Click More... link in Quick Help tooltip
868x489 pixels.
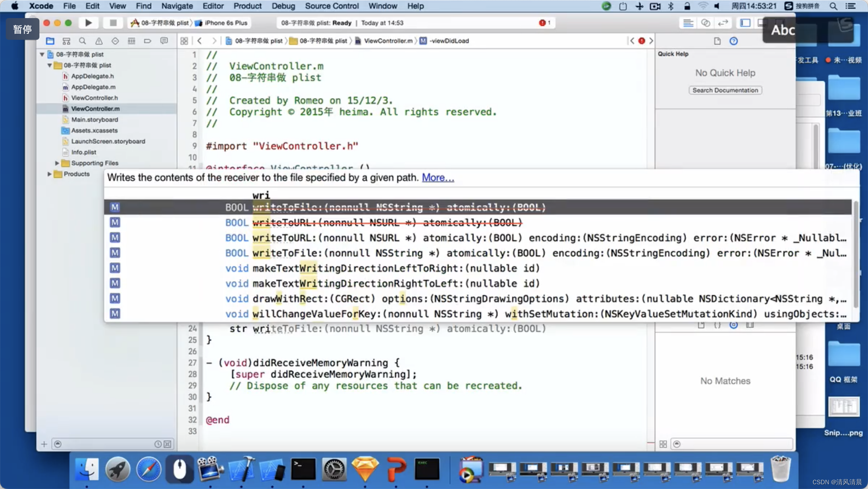[x=438, y=178]
